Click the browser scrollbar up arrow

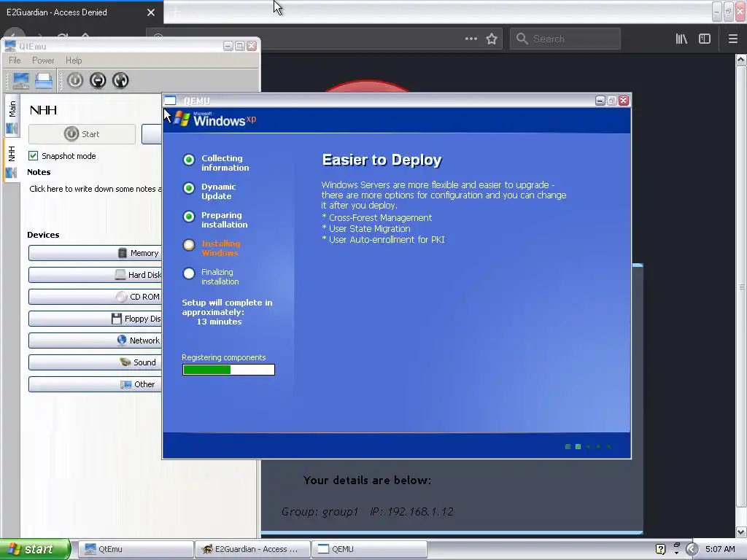(741, 60)
